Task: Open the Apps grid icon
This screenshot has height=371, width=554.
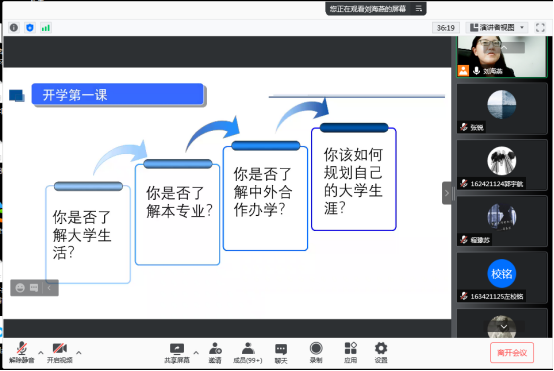Action: [350, 353]
